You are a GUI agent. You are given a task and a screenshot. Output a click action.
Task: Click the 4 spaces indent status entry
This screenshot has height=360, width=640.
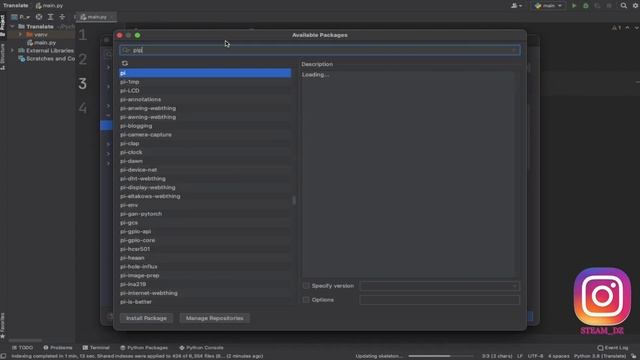(x=558, y=356)
